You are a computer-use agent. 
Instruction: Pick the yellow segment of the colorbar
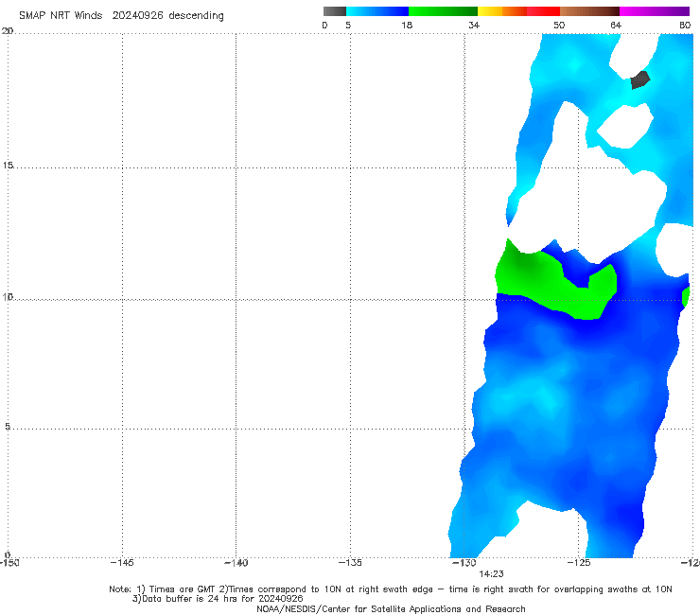click(490, 11)
